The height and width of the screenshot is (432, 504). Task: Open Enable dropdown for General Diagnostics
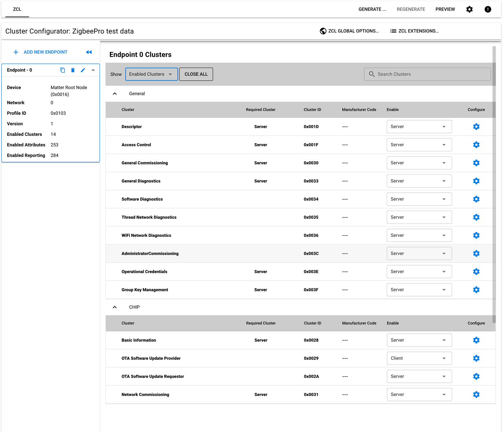point(419,181)
